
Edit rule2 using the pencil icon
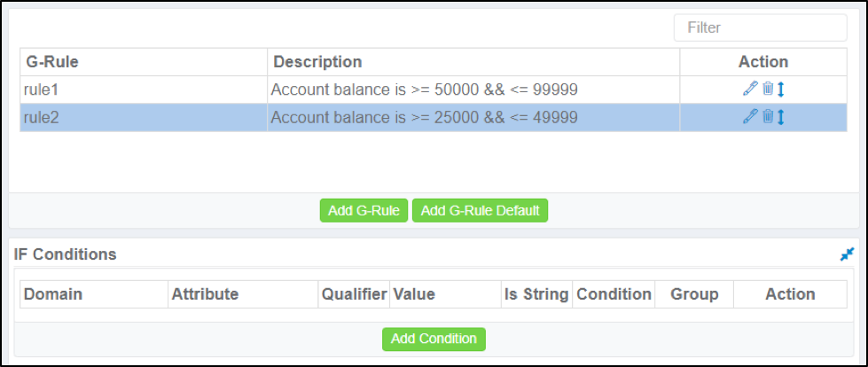pyautogui.click(x=749, y=116)
